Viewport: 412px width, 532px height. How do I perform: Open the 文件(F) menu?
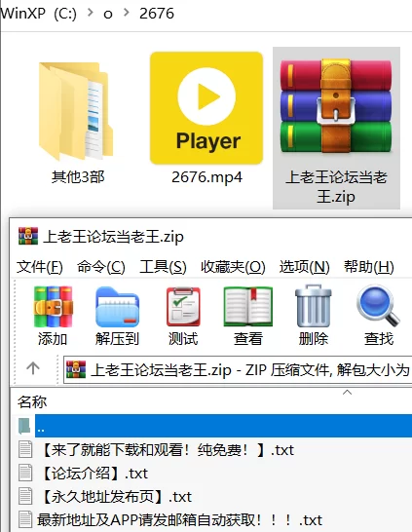40,267
